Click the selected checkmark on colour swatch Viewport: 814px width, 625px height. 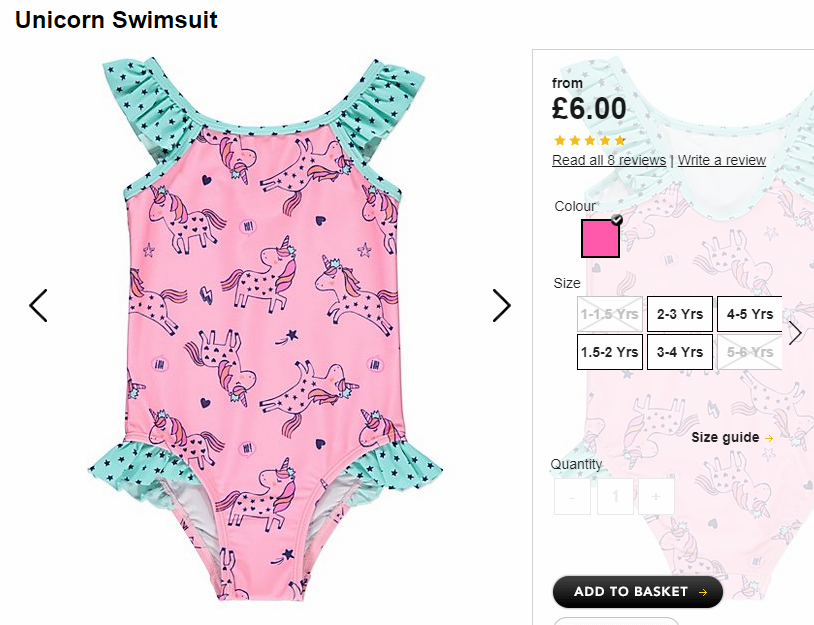click(x=617, y=220)
